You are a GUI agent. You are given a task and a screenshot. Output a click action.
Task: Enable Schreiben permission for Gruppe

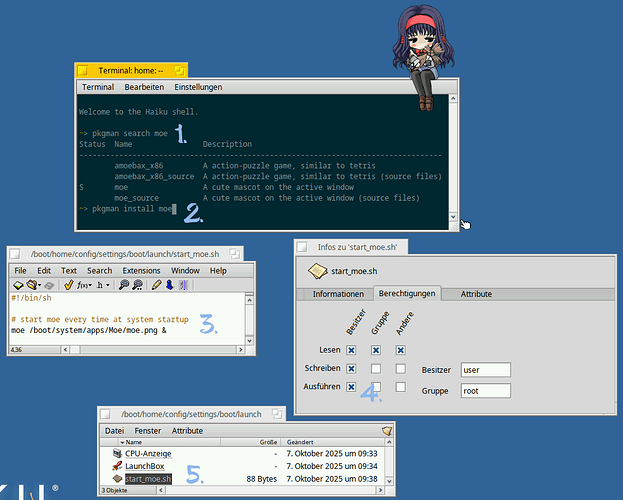pos(375,369)
